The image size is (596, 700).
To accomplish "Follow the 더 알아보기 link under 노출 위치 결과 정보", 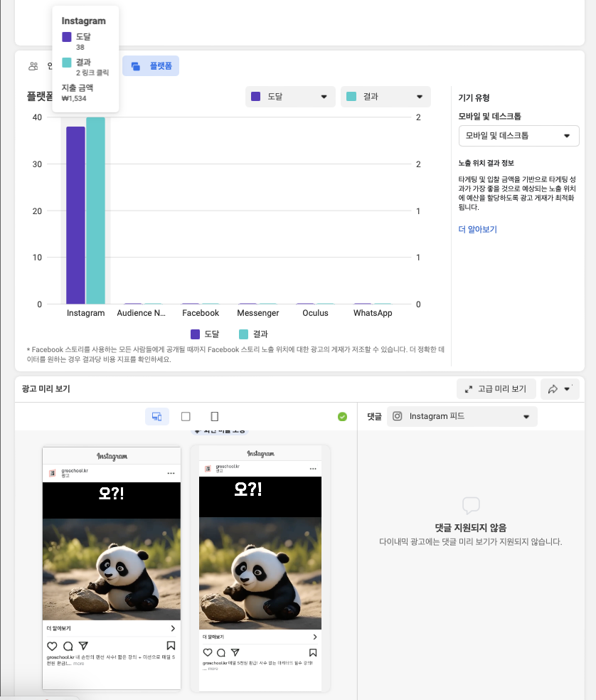I will 477,229.
